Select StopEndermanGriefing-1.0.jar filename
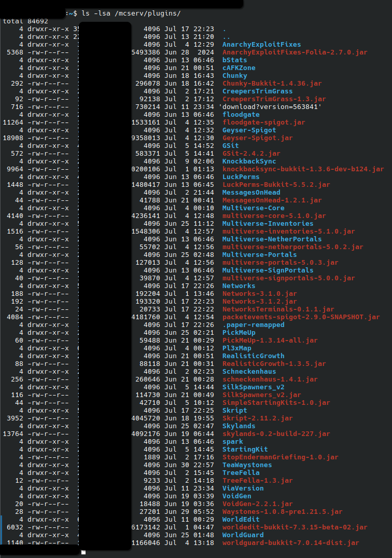392x558 pixels. pos(281,457)
